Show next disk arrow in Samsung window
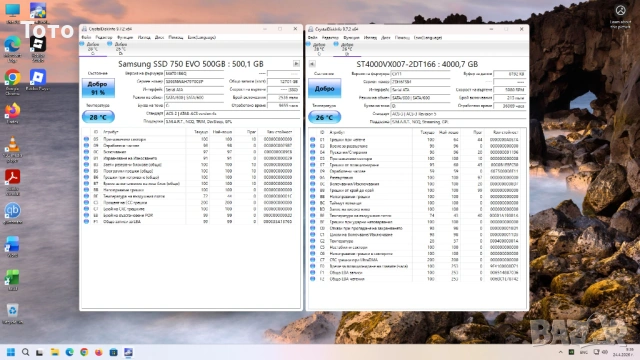 click(296, 64)
